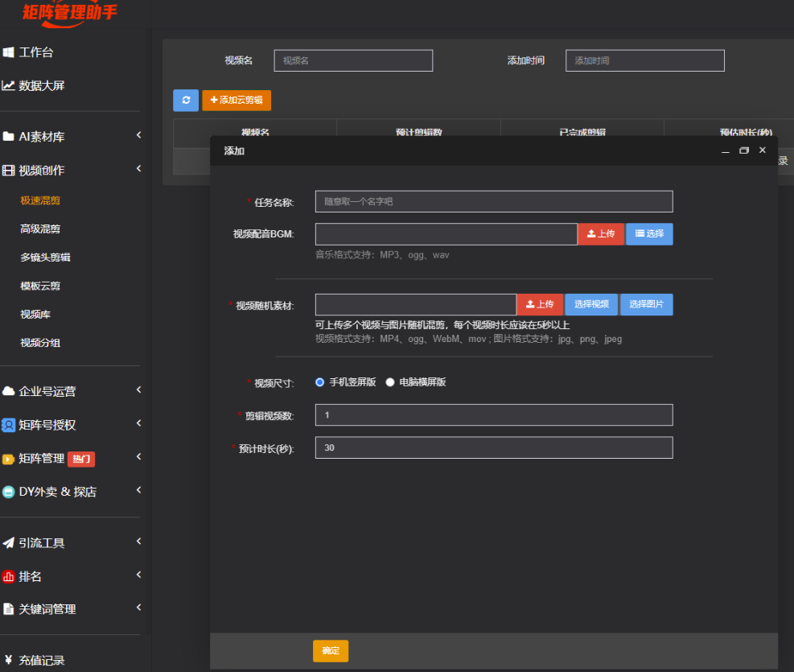The image size is (794, 672).
Task: Open 高级混剪 submenu item
Action: coord(40,229)
